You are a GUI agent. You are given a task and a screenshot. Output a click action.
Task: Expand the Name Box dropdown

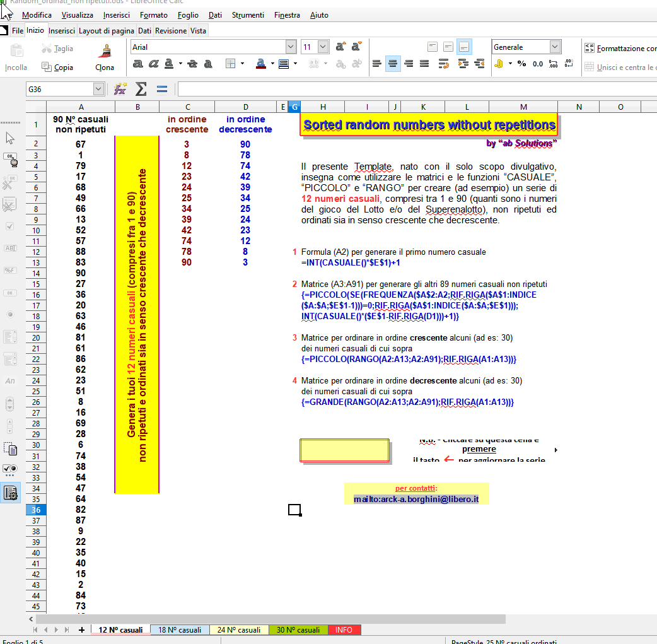pos(98,89)
